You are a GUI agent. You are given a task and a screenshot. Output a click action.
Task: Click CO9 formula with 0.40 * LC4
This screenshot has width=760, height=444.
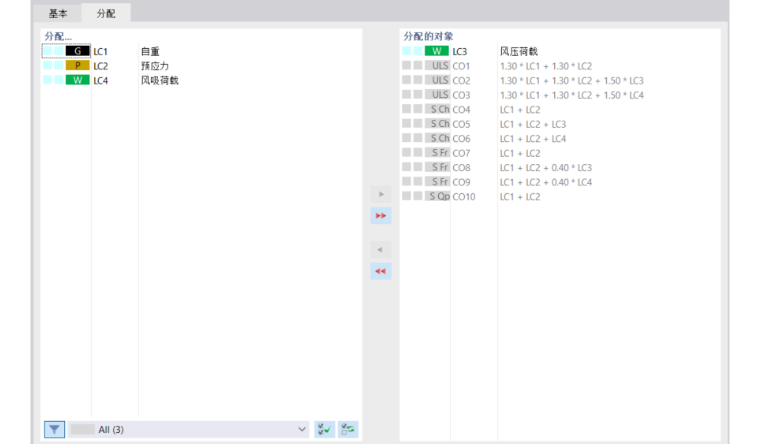[546, 182]
